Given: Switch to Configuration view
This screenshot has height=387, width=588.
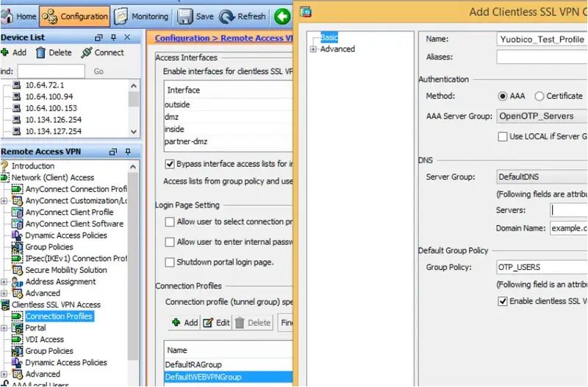Looking at the screenshot, I should (x=75, y=16).
